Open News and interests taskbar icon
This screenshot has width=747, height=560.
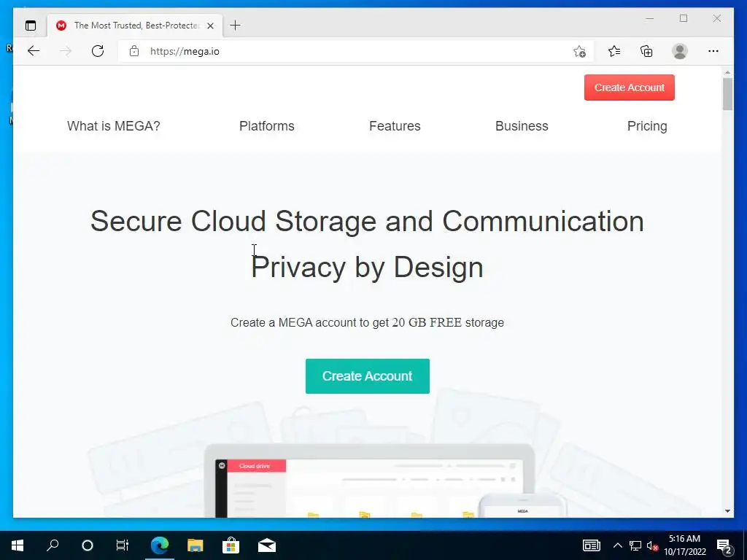(591, 545)
